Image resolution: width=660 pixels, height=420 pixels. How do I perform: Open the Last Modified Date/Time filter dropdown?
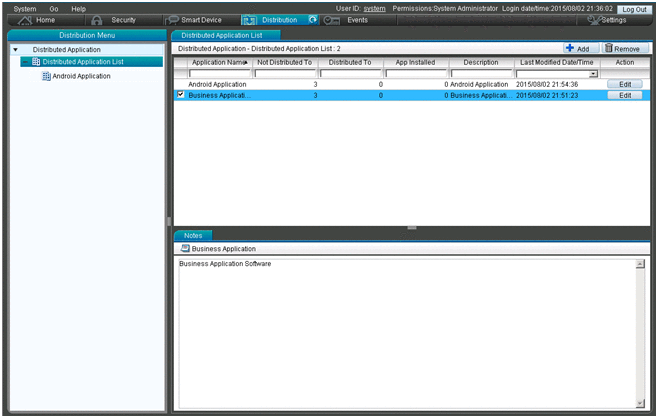pyautogui.click(x=593, y=74)
